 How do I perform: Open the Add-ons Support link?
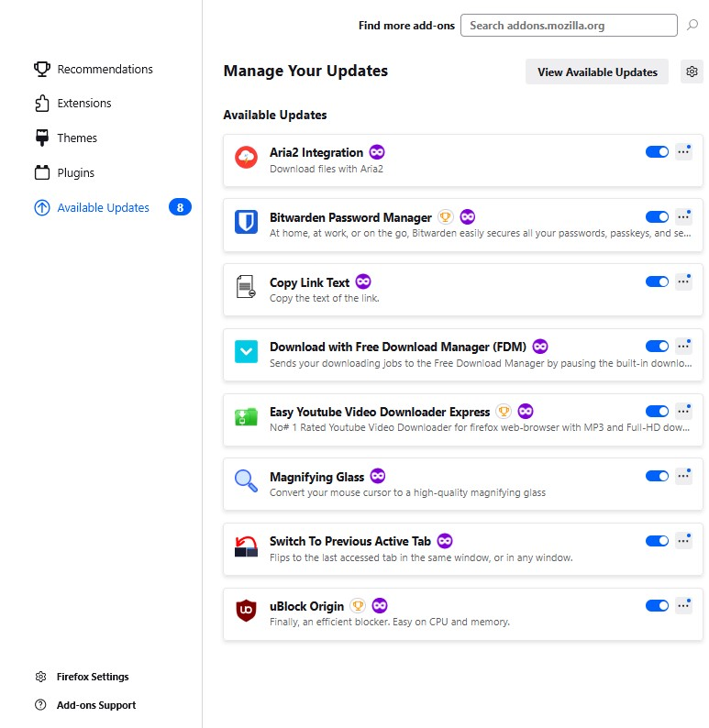coord(95,705)
